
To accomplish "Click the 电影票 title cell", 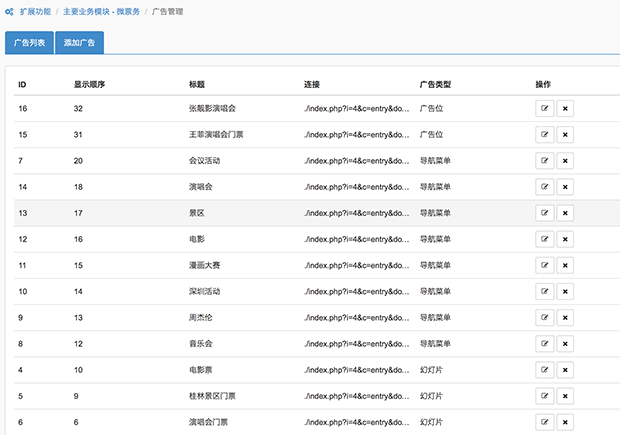I will (201, 369).
